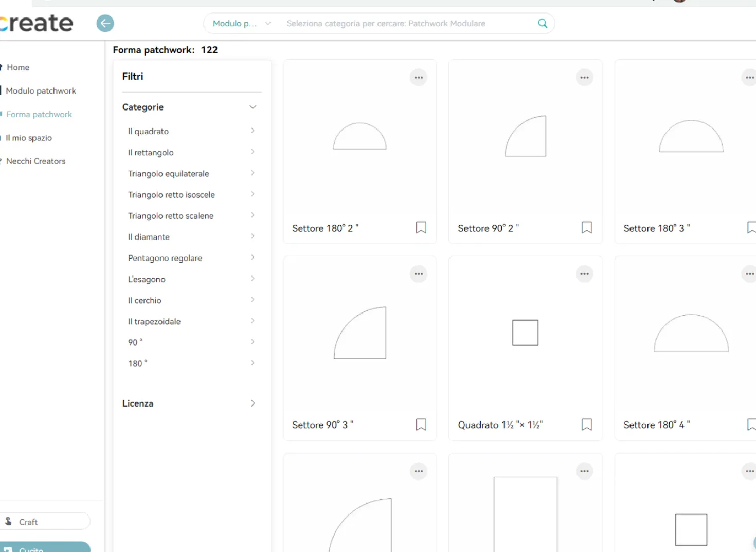Image resolution: width=756 pixels, height=552 pixels.
Task: Open the Settore 180° 2" semicircle thumbnail
Action: (359, 136)
